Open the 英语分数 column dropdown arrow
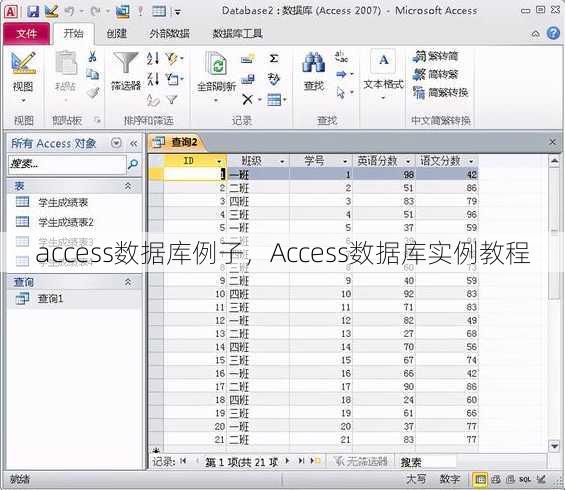This screenshot has height=490, width=565. 408,161
